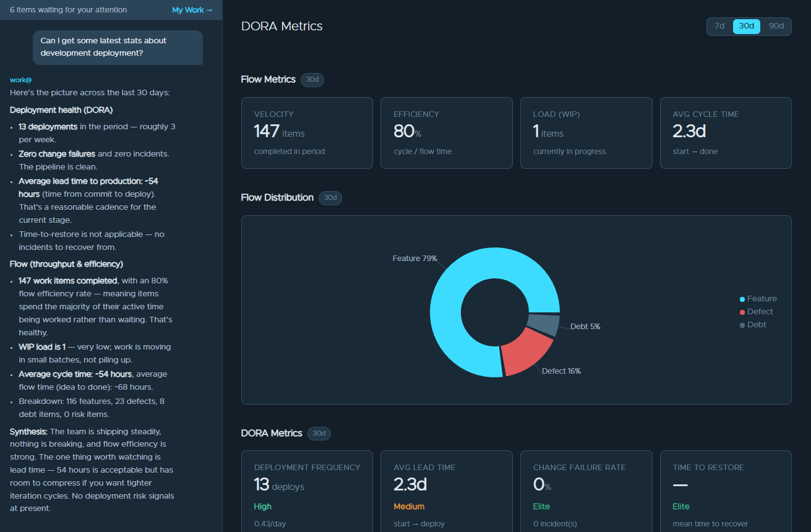Viewport: 811px width, 532px height.
Task: Click the 'Breakdown: 116 features' bullet
Action: pos(92,408)
